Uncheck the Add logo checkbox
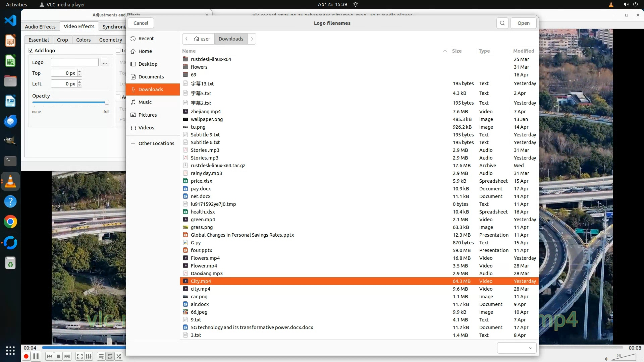This screenshot has height=362, width=644. point(31,50)
